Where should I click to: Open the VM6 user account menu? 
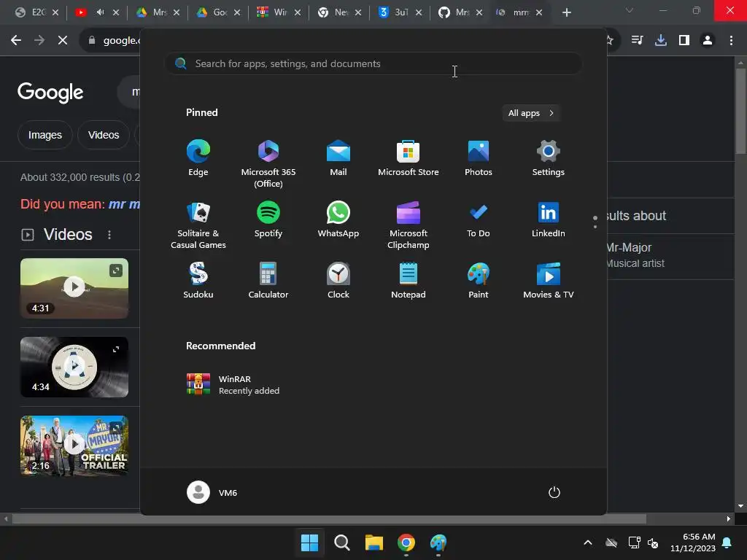[x=212, y=492]
